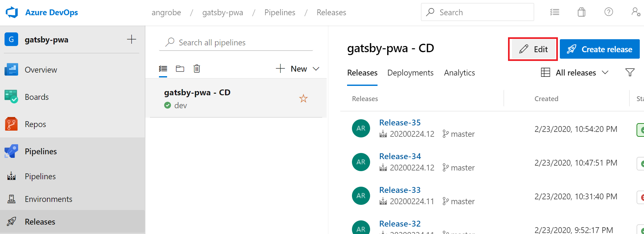Open work items list icon in header

(x=555, y=12)
